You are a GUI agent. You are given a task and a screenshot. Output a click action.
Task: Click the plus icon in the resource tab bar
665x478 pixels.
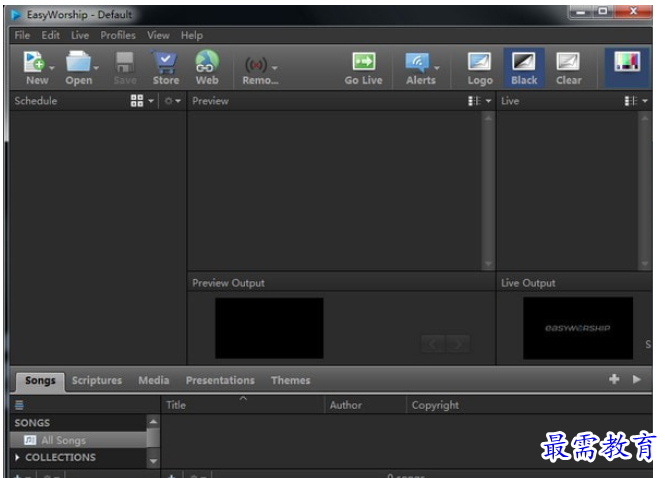[614, 379]
